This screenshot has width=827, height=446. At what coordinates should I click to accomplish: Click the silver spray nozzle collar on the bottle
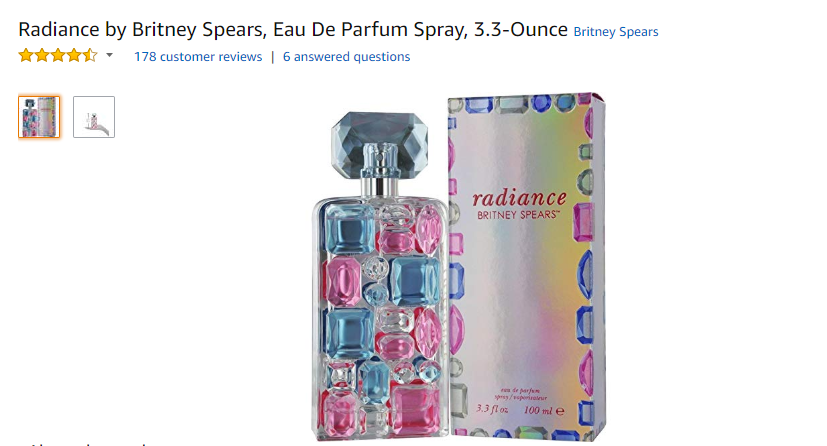click(x=380, y=186)
